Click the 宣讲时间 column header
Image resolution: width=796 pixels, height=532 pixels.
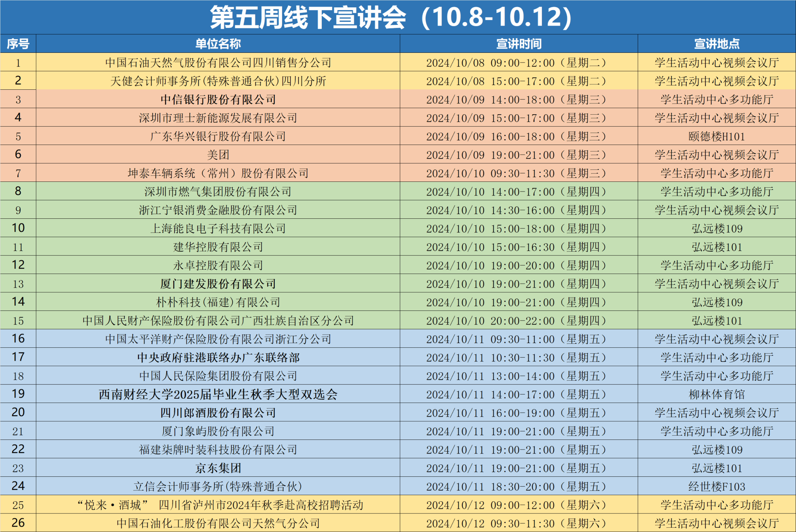(x=519, y=44)
